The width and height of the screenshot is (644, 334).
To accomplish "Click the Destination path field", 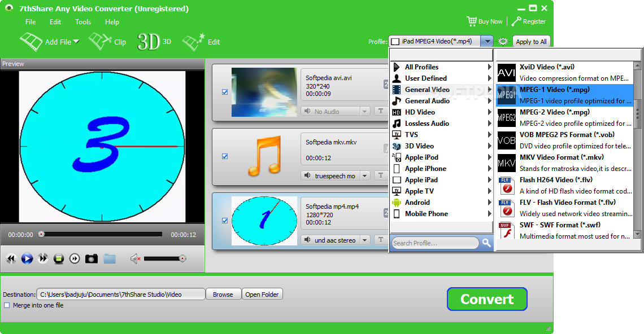I will tap(121, 294).
